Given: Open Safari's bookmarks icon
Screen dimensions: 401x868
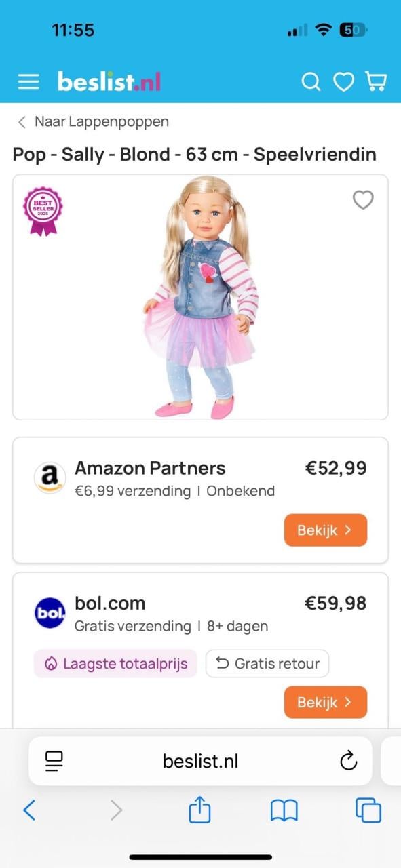Looking at the screenshot, I should [x=284, y=810].
